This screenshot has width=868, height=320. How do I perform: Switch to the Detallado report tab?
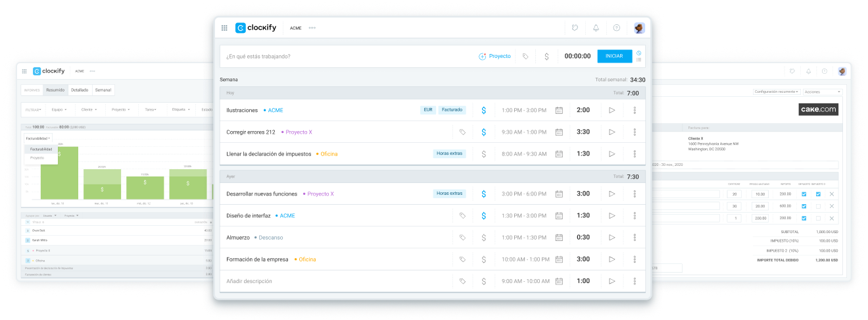click(x=80, y=90)
